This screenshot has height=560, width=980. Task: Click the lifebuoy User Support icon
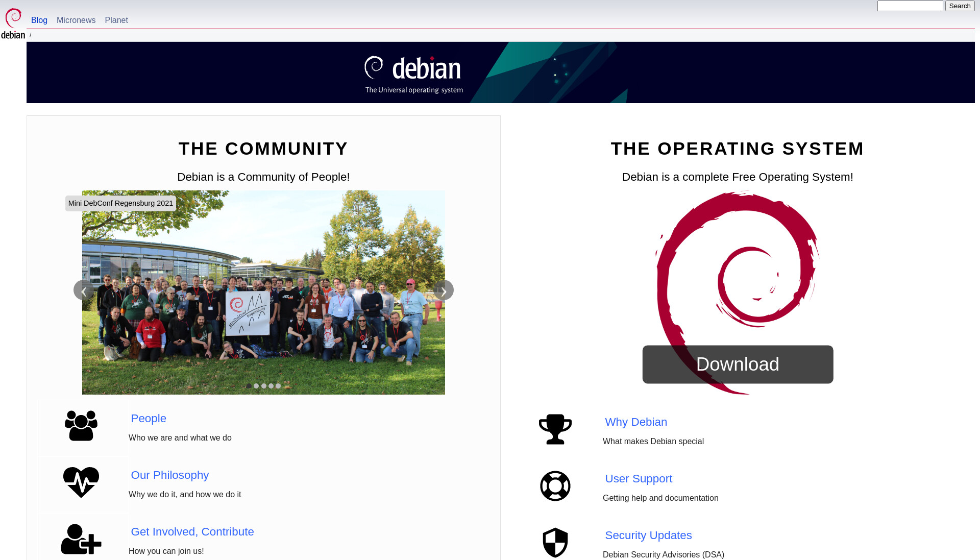click(x=555, y=486)
